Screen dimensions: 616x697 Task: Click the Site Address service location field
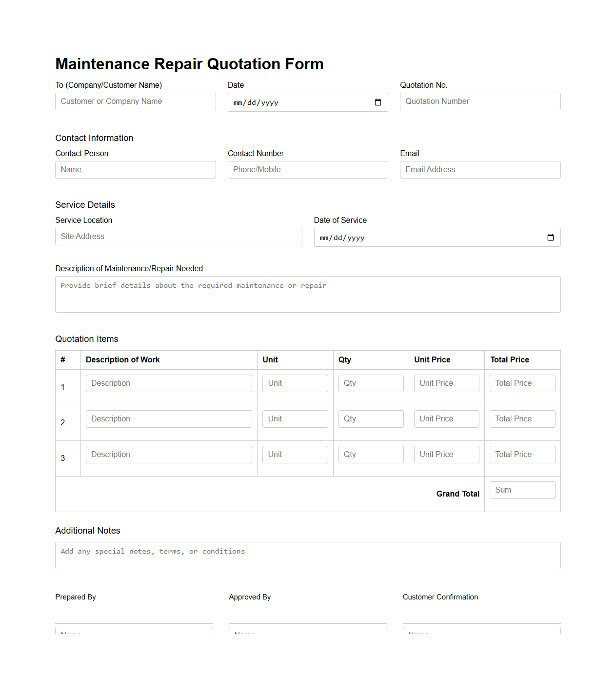(178, 236)
